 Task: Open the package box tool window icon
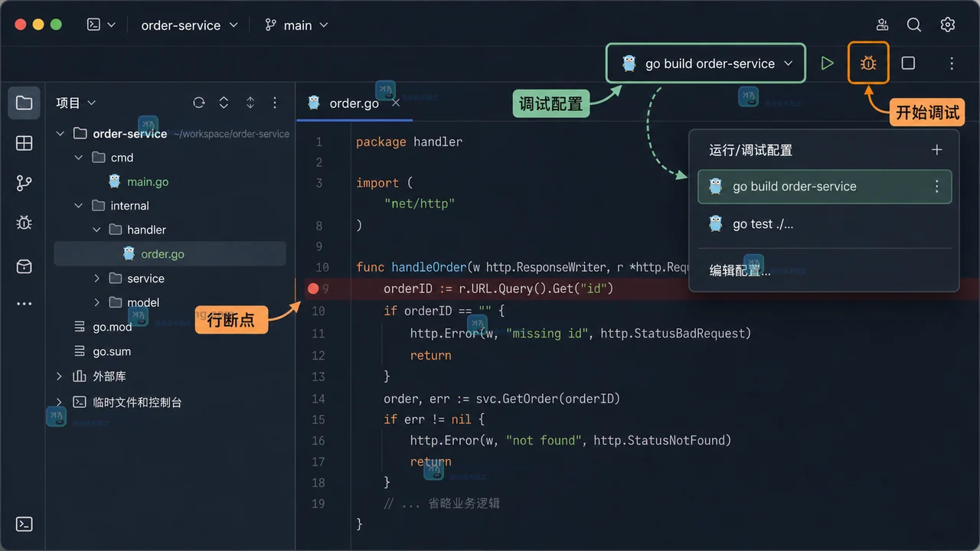point(24,266)
